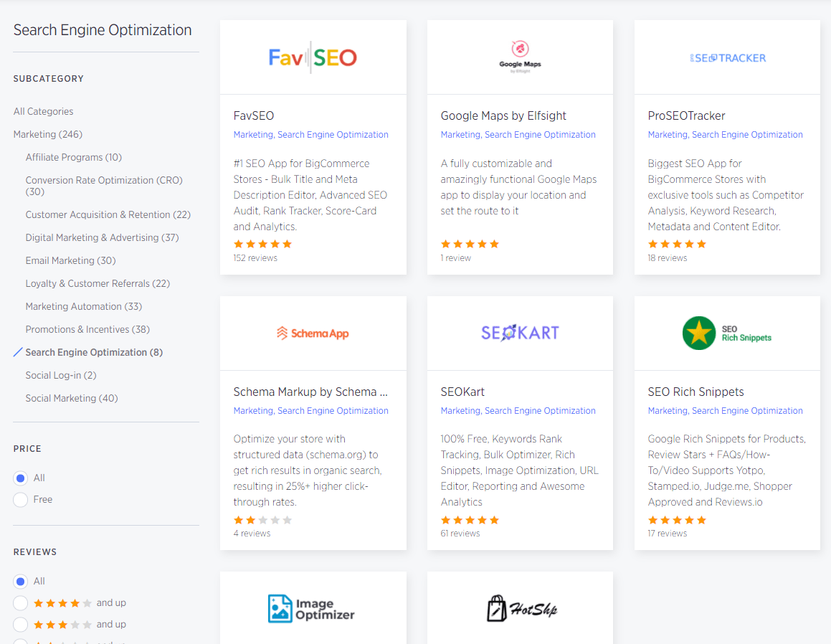
Task: Choose Email Marketing (30) subcategory
Action: click(x=70, y=260)
